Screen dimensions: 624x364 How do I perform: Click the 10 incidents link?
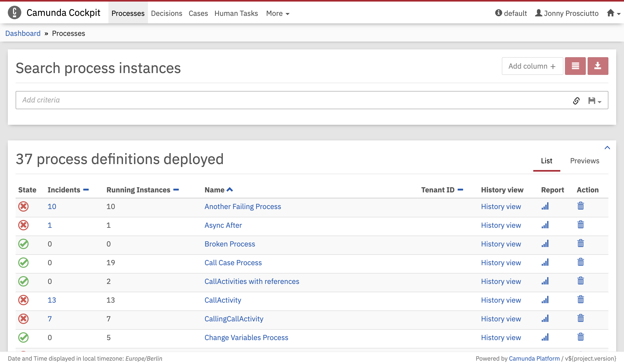[x=52, y=206]
